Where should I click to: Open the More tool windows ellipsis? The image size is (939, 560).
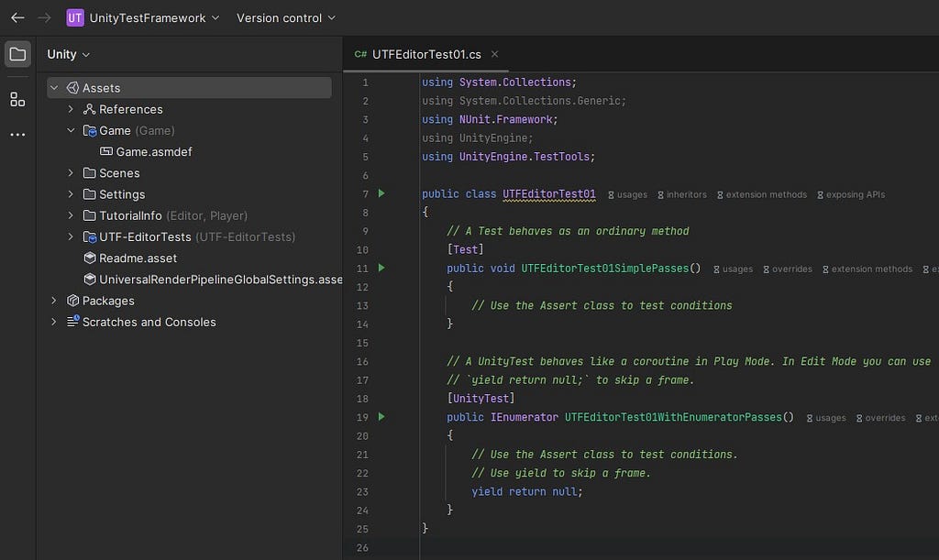click(x=17, y=135)
